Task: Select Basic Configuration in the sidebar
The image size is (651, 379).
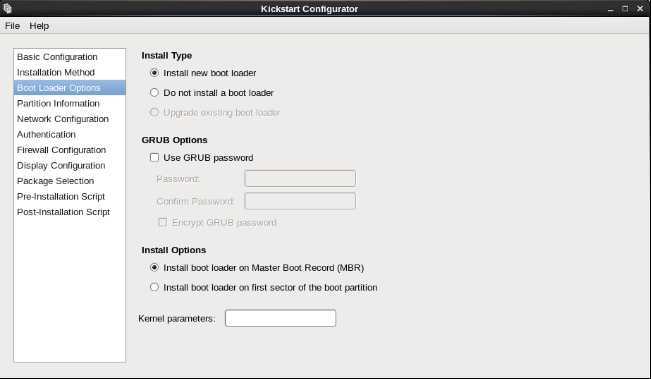Action: pos(69,57)
